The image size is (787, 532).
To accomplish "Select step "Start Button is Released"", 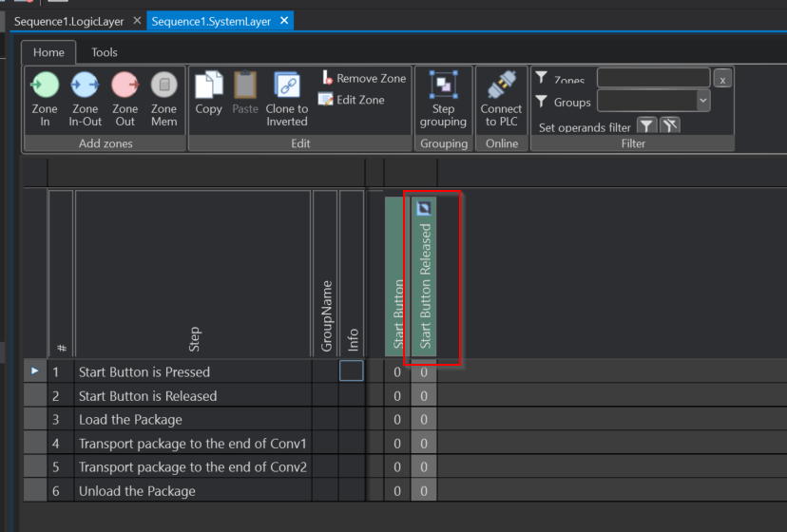I will pos(192,396).
